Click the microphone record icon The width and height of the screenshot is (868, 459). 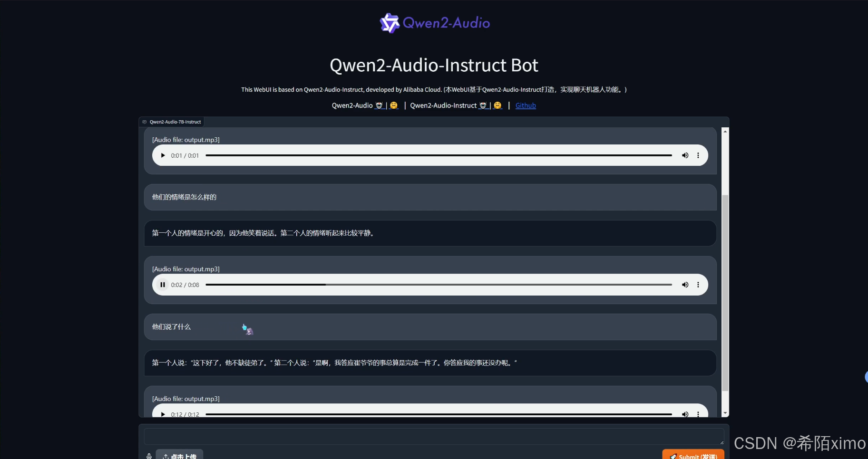[x=149, y=456]
